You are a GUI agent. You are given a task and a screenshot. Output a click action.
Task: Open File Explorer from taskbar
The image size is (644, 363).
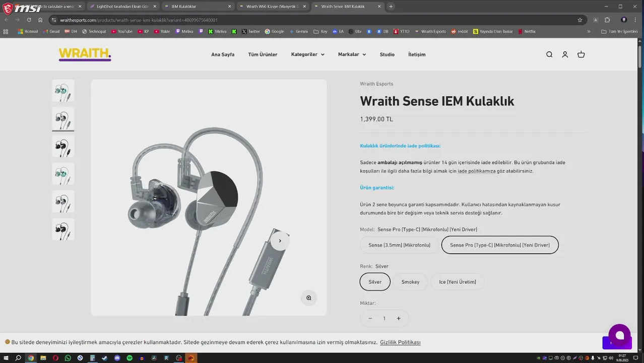pos(43,358)
